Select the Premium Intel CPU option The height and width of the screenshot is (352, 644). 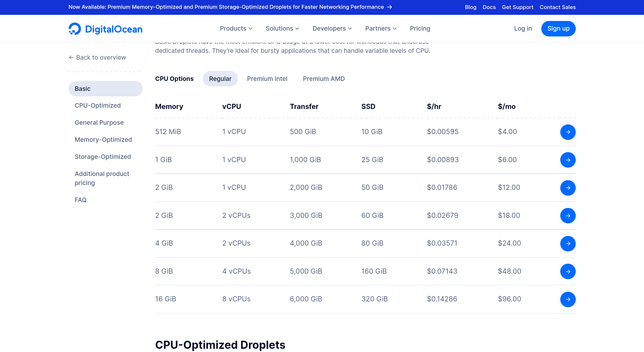[x=268, y=78]
